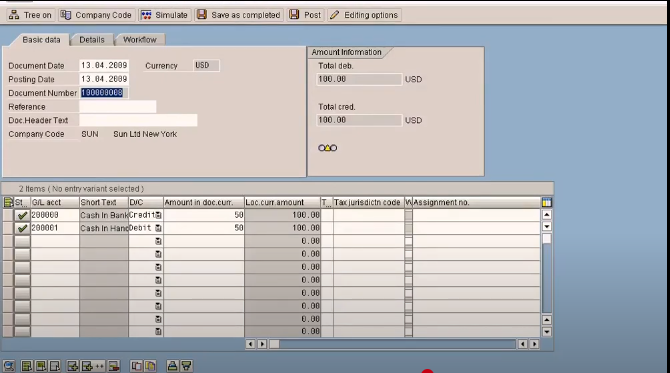Click the Currency field showing USD

206,65
